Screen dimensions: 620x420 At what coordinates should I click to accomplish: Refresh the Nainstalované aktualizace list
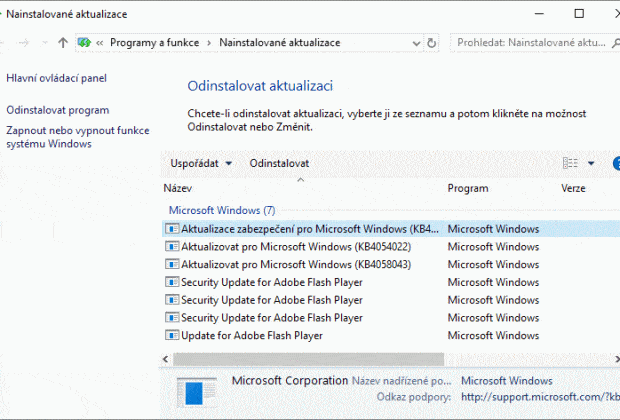tap(431, 43)
